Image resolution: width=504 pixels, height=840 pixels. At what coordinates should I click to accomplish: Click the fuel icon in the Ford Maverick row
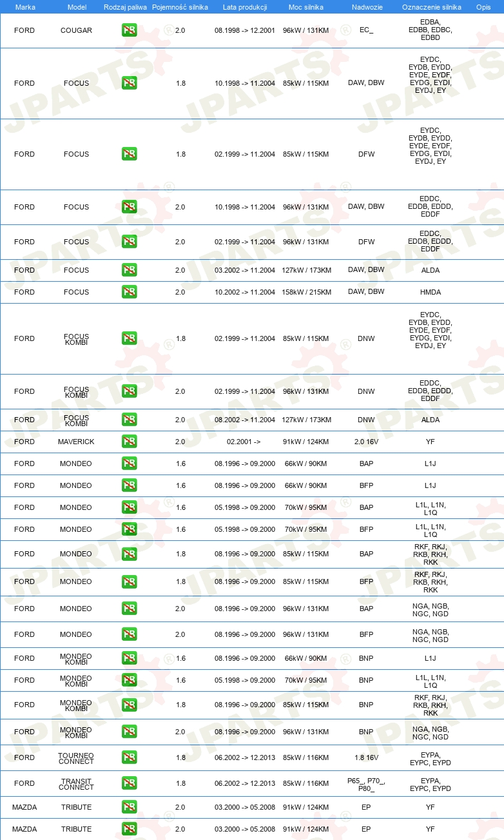coord(130,442)
